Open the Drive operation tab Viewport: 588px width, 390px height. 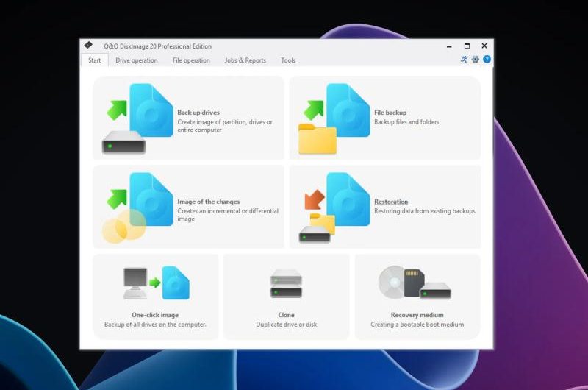click(x=137, y=60)
